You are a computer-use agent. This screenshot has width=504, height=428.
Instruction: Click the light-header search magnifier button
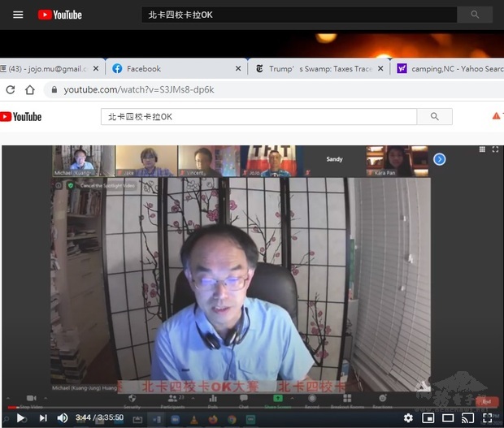(435, 117)
